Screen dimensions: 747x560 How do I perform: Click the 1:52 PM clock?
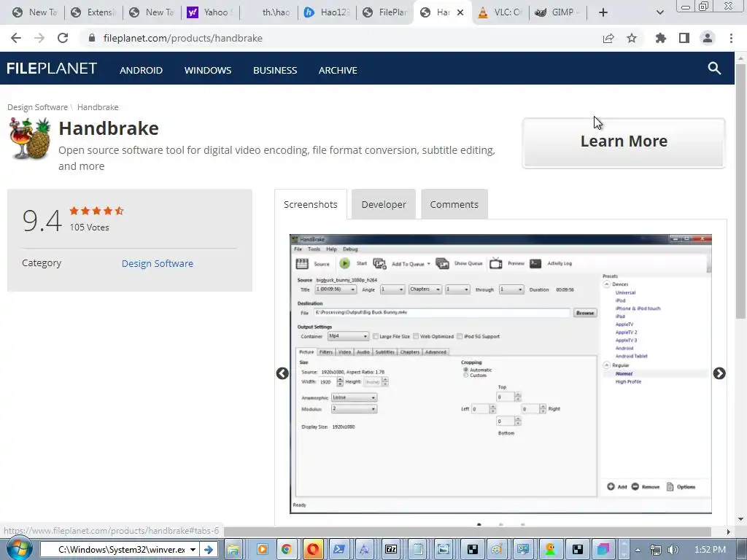pos(711,550)
